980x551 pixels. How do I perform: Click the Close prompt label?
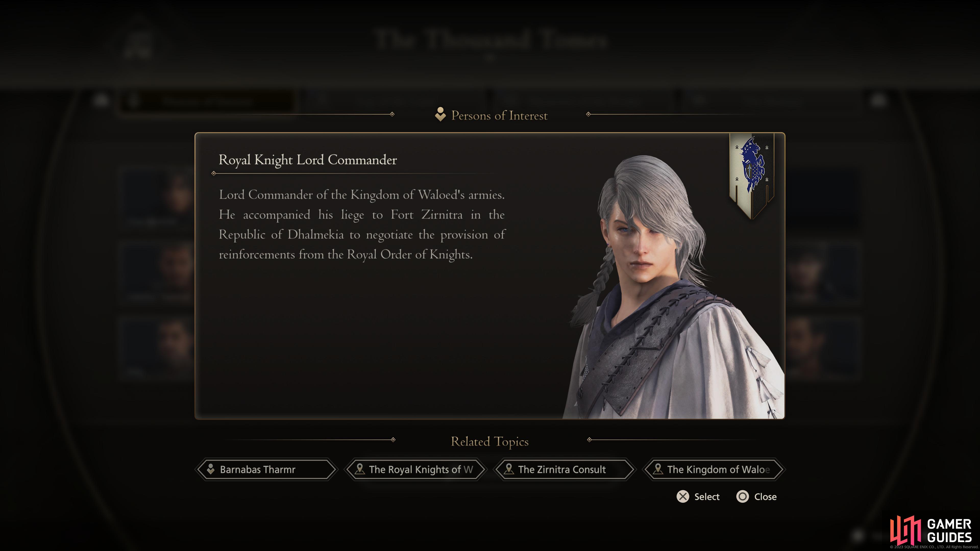[x=765, y=497]
